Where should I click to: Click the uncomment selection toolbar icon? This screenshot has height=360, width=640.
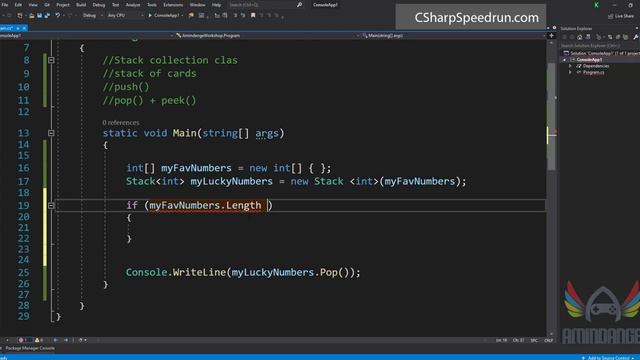[x=243, y=16]
